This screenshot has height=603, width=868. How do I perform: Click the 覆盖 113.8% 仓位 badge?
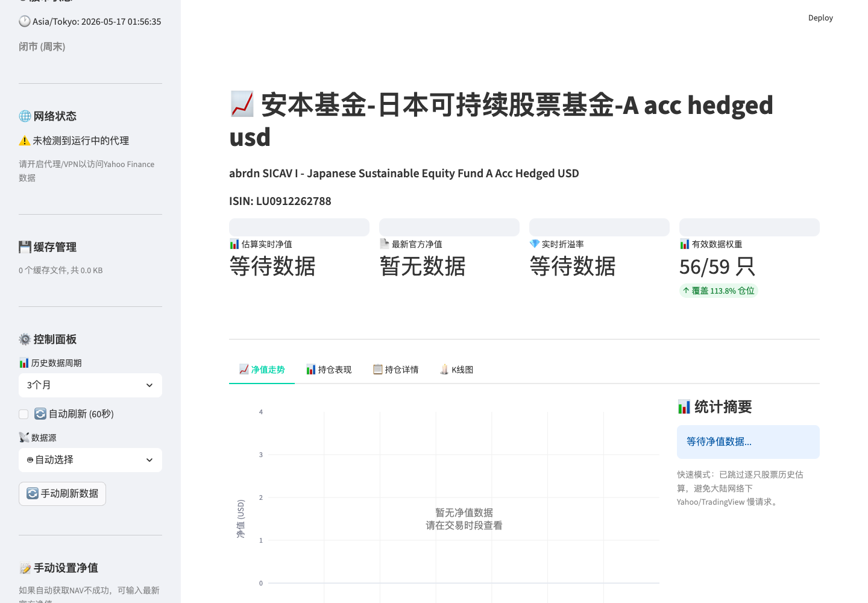pos(719,291)
